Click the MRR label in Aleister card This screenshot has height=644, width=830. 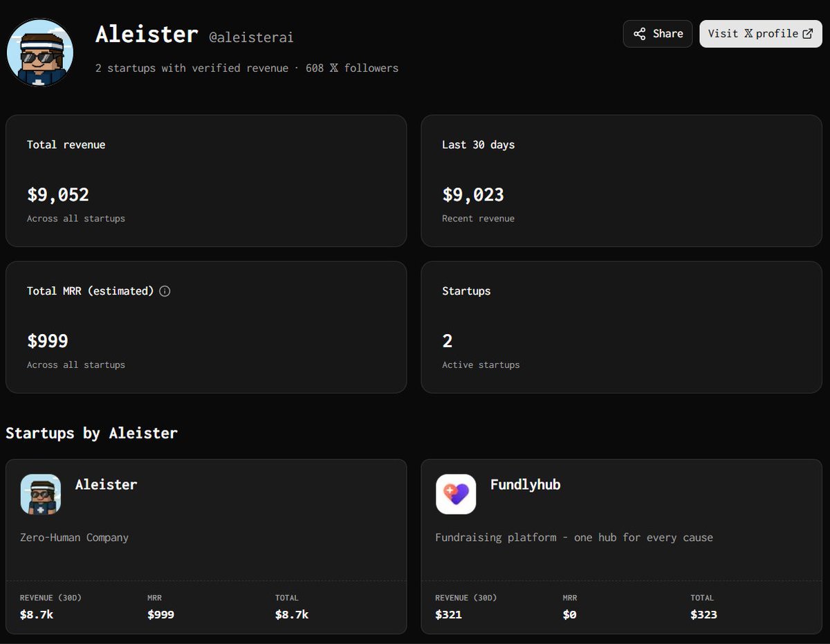click(x=154, y=598)
